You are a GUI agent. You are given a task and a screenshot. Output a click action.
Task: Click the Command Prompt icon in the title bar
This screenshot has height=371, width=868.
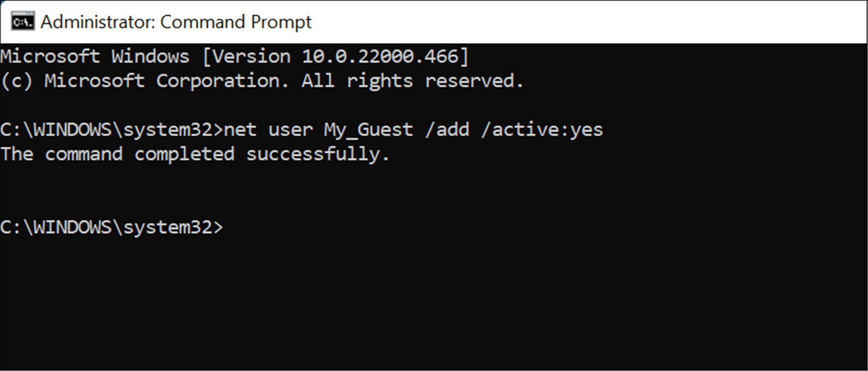click(23, 22)
